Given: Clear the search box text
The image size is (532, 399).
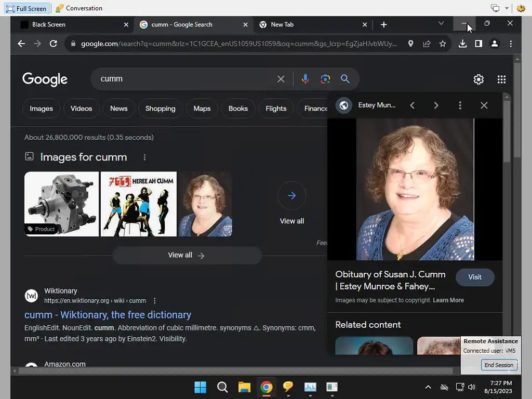Looking at the screenshot, I should (281, 79).
